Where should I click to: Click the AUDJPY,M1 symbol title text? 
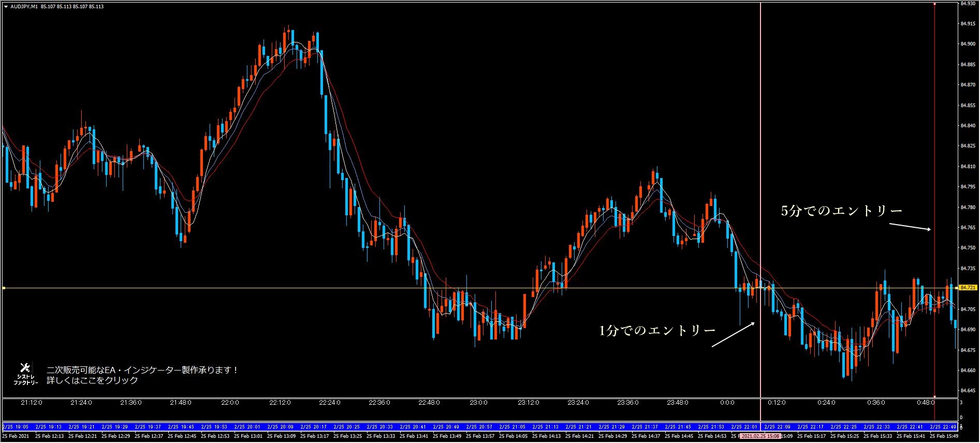coord(24,7)
